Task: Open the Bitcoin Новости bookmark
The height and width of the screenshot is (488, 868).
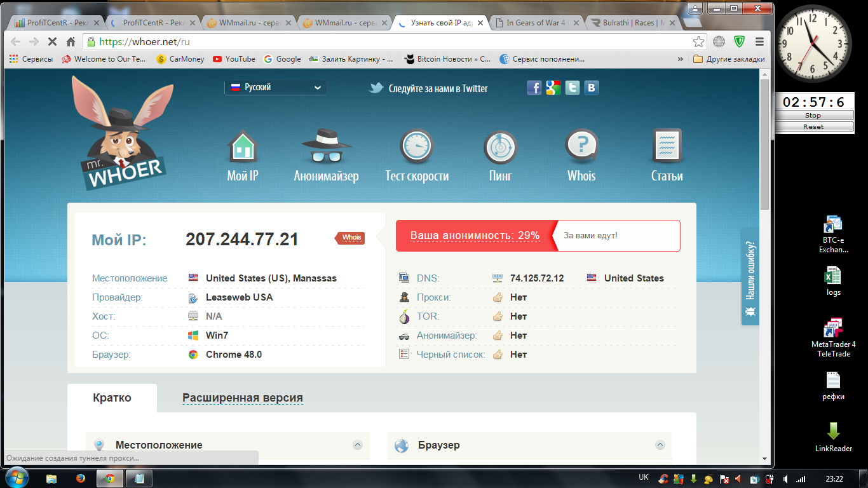Action: click(x=447, y=59)
